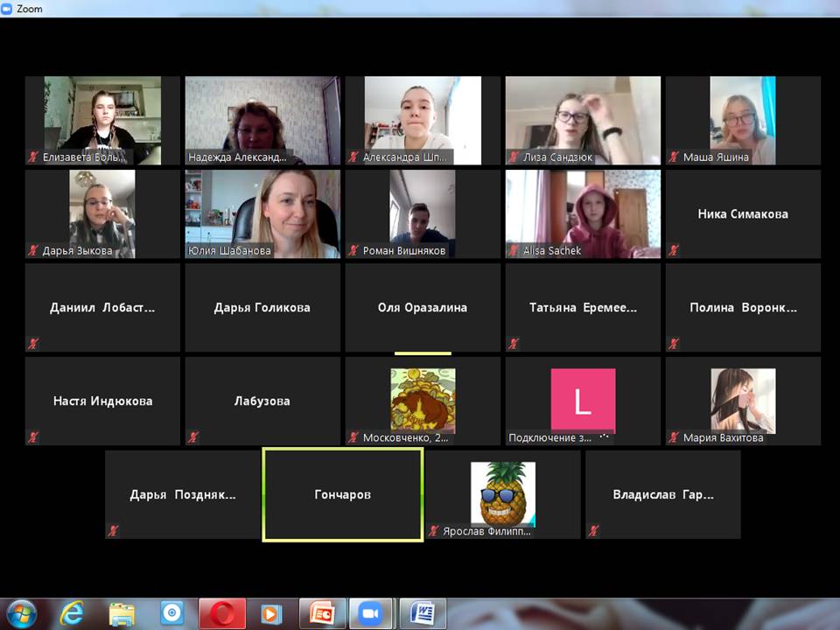Open Microsoft Word from the taskbar
The image size is (840, 630).
(x=423, y=613)
